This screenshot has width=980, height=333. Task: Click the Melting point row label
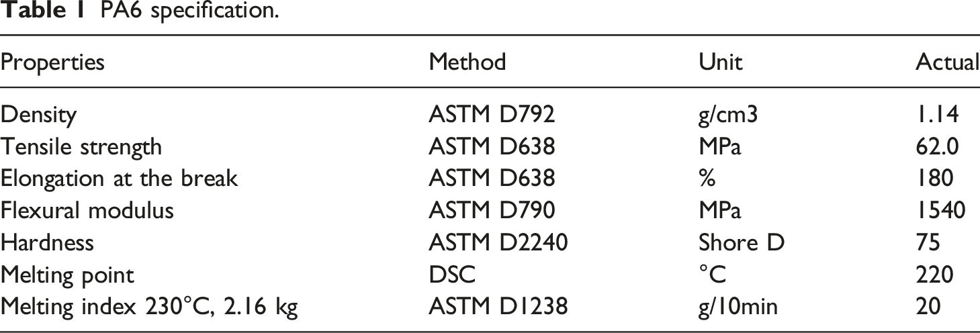click(67, 275)
